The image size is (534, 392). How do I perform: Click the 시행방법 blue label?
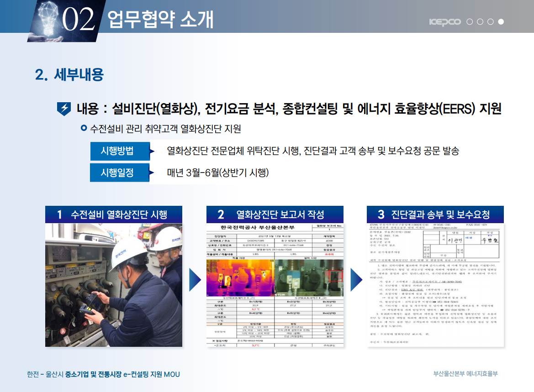pyautogui.click(x=117, y=151)
